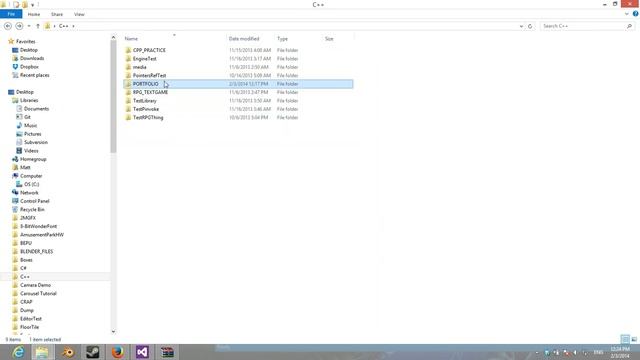Open address bar history dropdown

pyautogui.click(x=521, y=26)
